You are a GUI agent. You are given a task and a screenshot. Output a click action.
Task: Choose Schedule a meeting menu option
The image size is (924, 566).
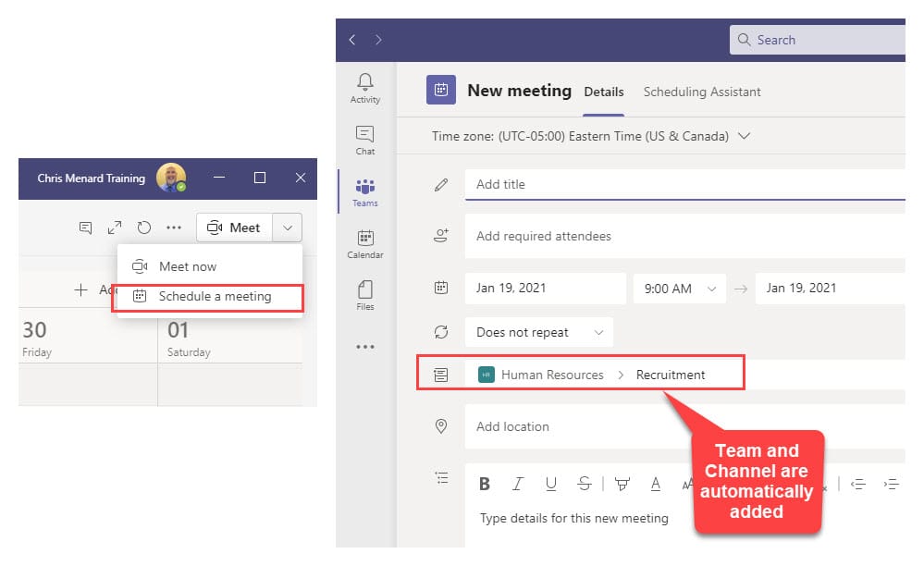click(x=215, y=297)
